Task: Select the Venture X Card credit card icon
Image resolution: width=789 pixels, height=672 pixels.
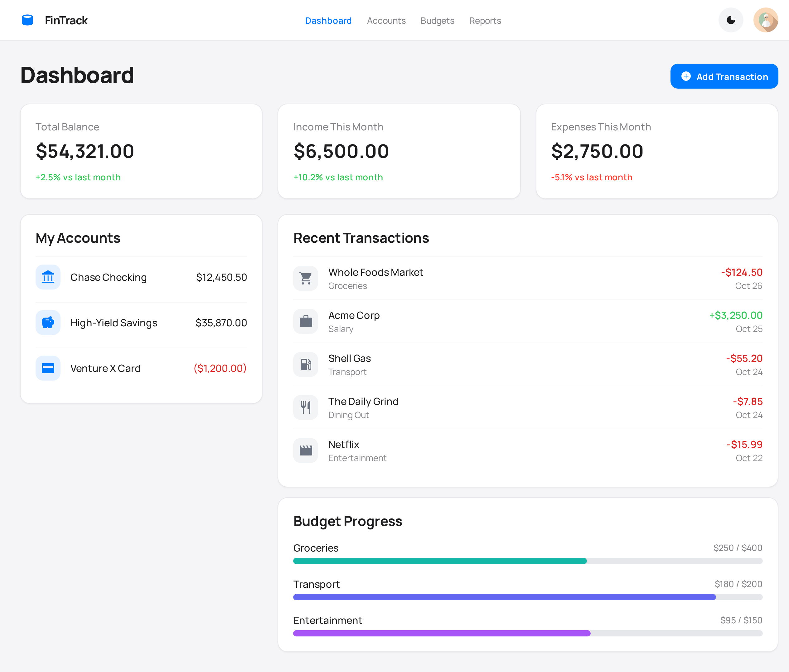Action: click(48, 368)
